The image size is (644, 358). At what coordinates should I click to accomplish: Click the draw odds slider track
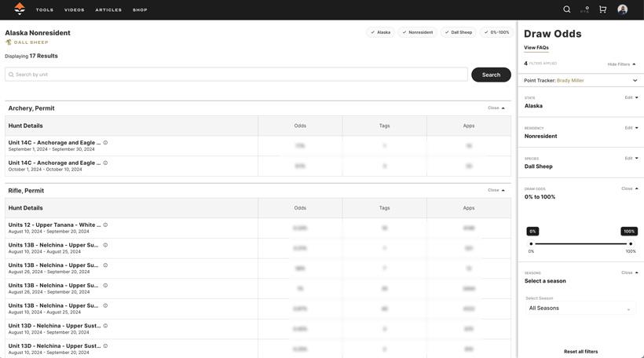580,244
